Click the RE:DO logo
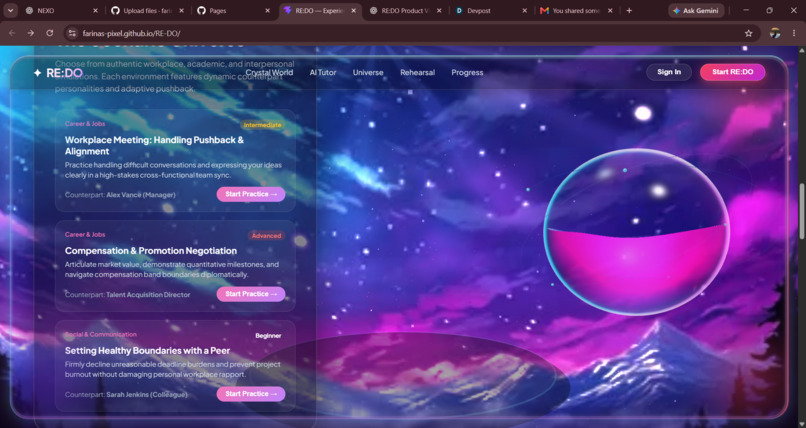This screenshot has height=428, width=806. coord(58,72)
